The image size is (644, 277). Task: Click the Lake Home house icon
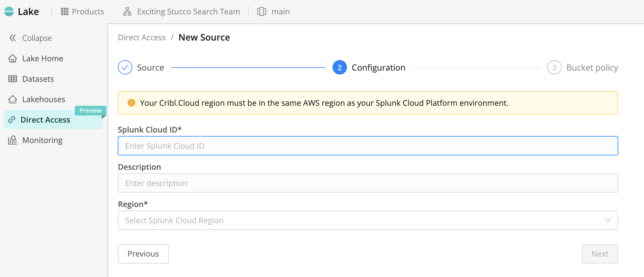[13, 58]
